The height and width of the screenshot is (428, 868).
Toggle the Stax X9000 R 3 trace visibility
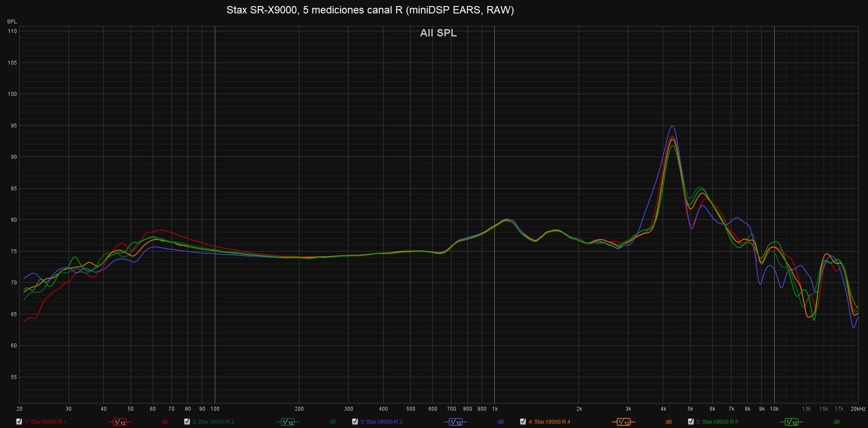(x=355, y=421)
